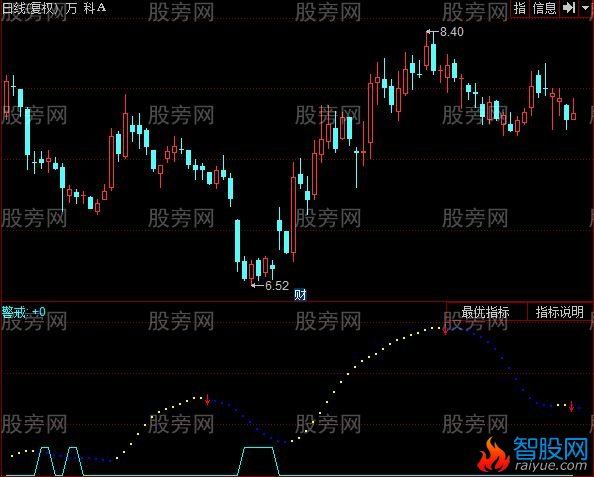Click the 6.52 low price label
Screen dimensions: 594x477
coord(277,285)
